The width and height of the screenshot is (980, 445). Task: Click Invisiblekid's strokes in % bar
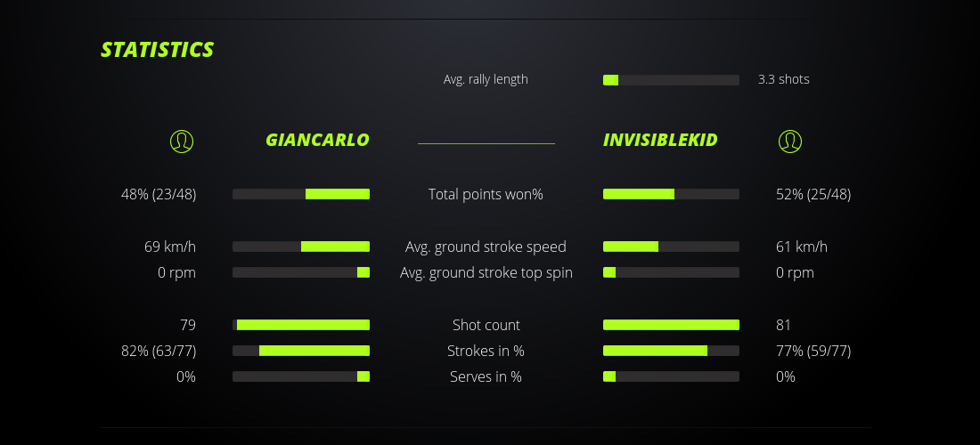671,351
